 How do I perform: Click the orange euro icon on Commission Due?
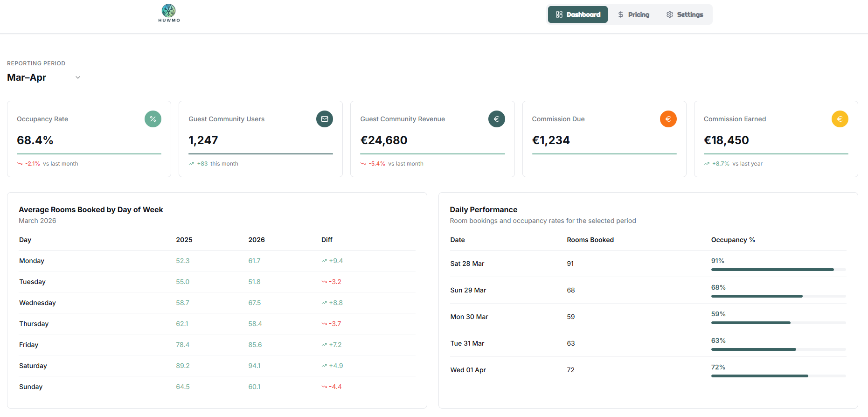pos(668,119)
